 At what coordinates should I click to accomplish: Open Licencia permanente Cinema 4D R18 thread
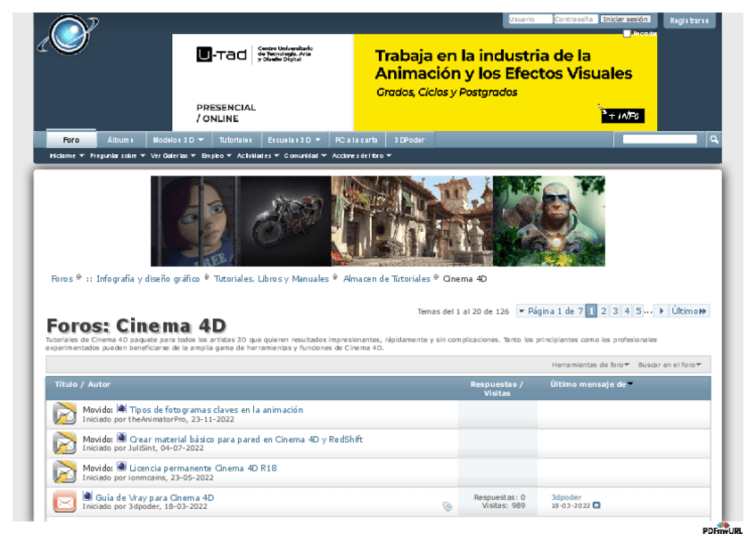click(x=203, y=468)
